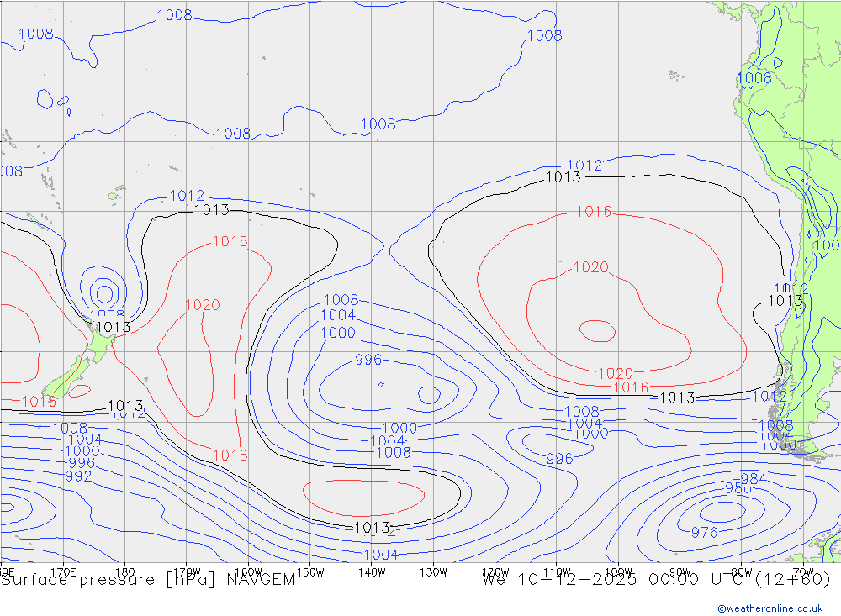The width and height of the screenshot is (841, 616).
Task: Click the 120W longitude label
Action: tap(495, 572)
